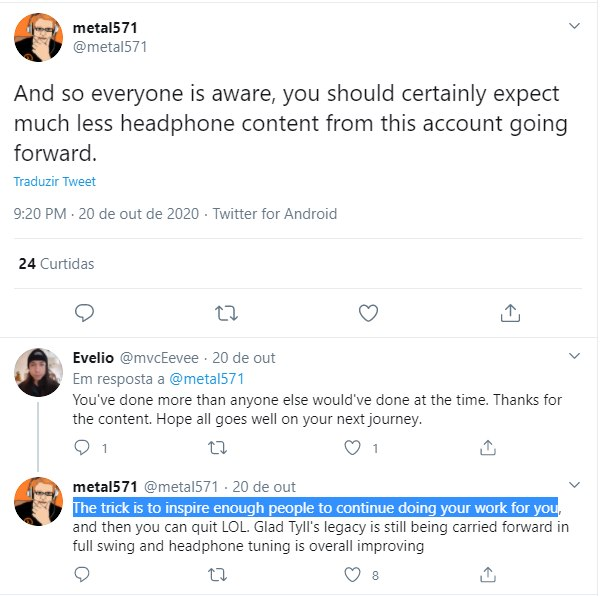This screenshot has height=596, width=600.
Task: Reply to the main headphone content tweet
Action: (86, 313)
